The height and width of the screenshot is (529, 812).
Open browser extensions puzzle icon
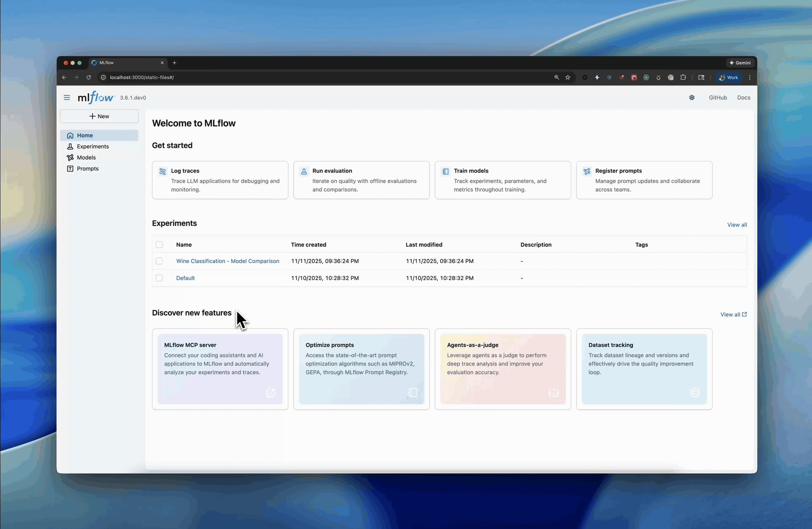683,77
